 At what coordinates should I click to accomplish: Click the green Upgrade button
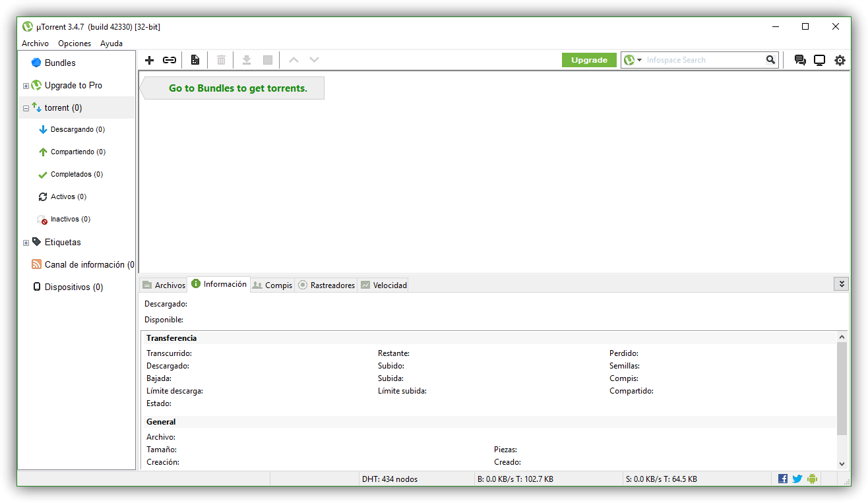pyautogui.click(x=589, y=60)
